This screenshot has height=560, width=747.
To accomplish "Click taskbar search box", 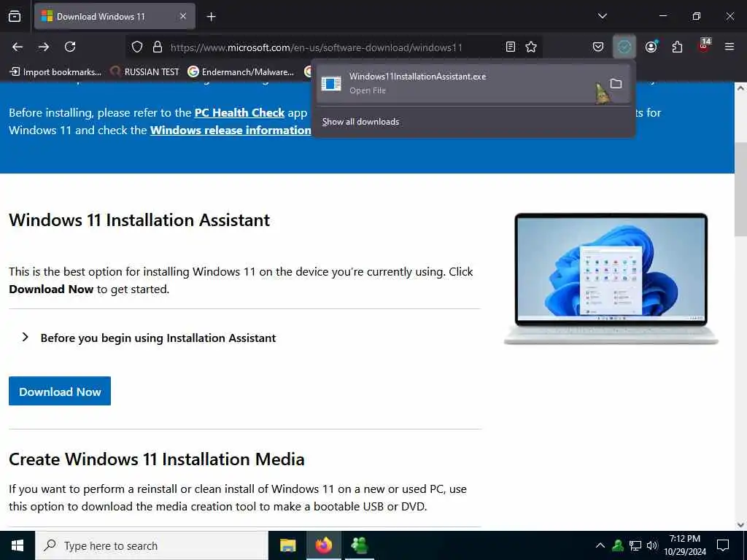I will pyautogui.click(x=152, y=545).
